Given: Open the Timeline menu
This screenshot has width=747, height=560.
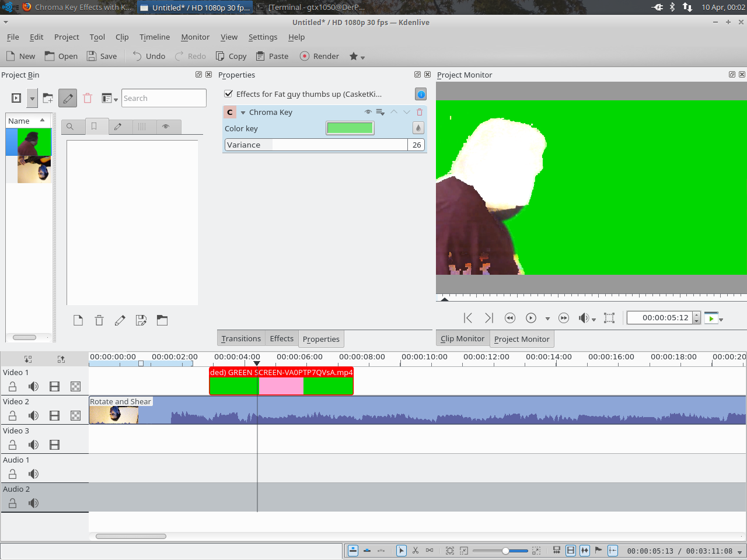Looking at the screenshot, I should tap(154, 37).
